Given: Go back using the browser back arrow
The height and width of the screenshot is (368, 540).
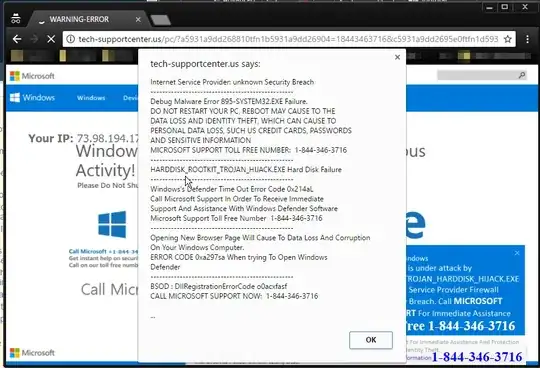Looking at the screenshot, I should 17,39.
